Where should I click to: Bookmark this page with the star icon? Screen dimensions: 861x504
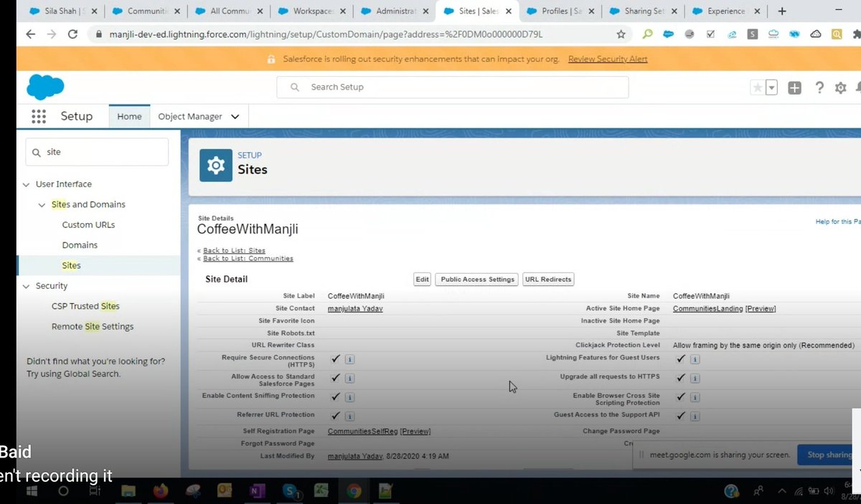621,34
